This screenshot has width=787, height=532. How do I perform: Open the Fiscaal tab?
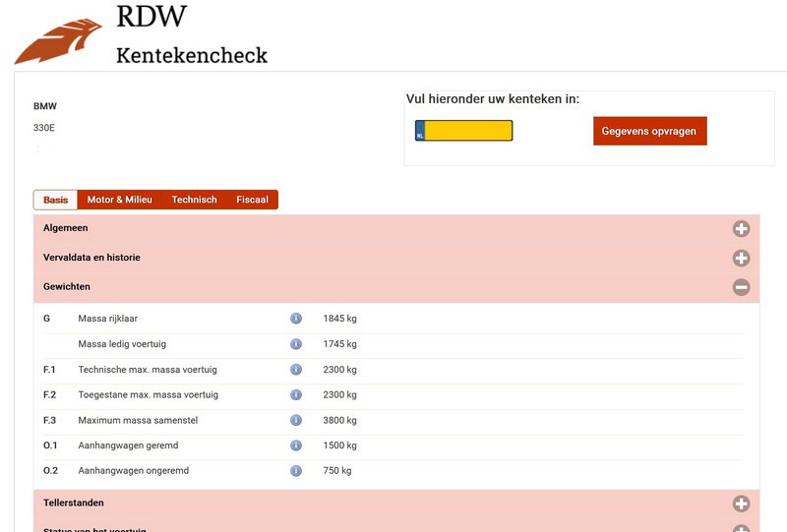click(253, 200)
